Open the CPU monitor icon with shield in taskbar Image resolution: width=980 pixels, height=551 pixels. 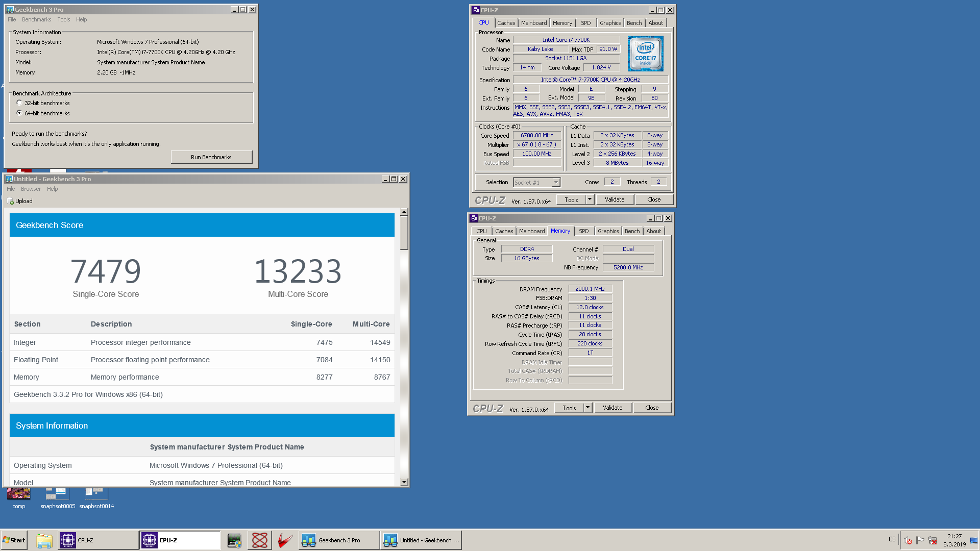point(234,540)
